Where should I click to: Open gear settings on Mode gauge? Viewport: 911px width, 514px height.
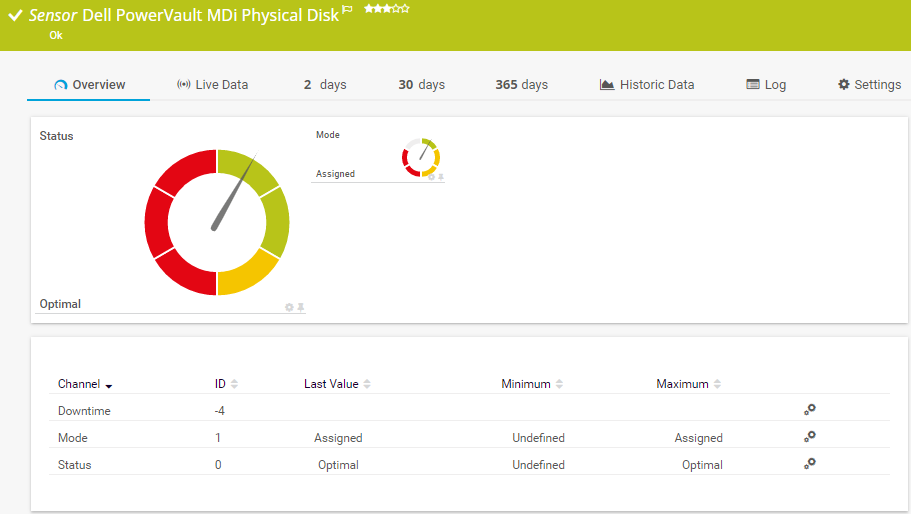coord(431,177)
